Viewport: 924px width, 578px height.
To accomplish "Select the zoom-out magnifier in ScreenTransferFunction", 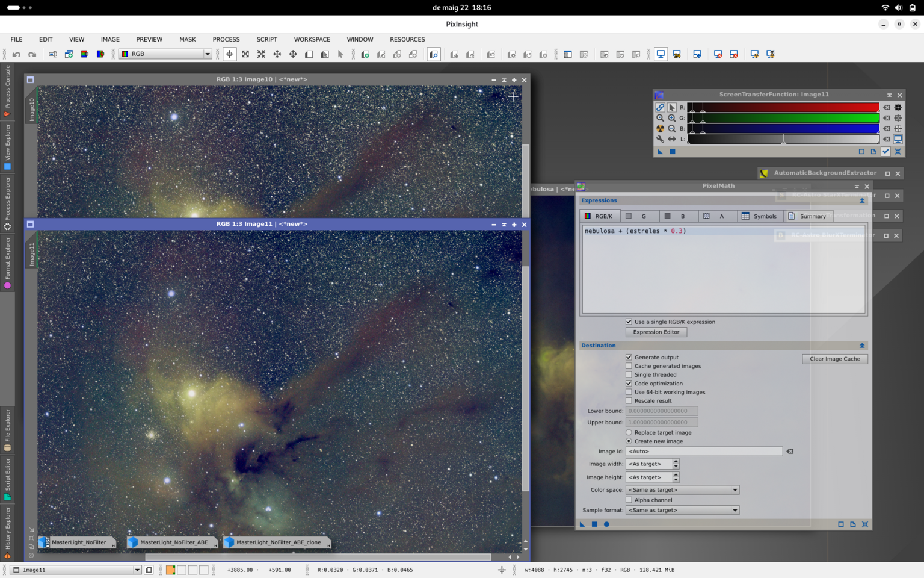I will click(x=671, y=129).
